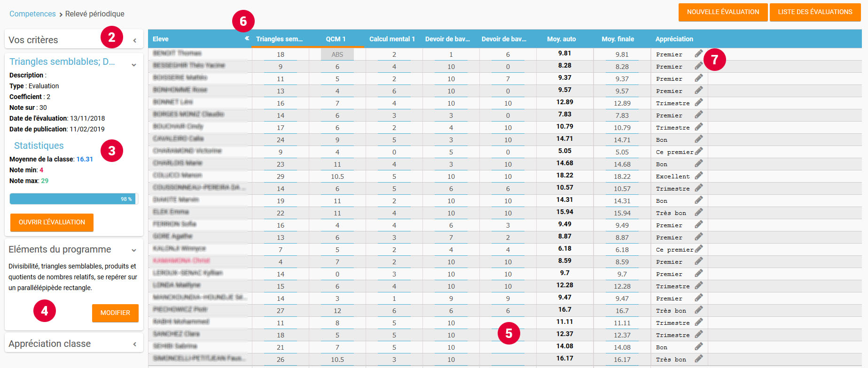The width and height of the screenshot is (868, 368).
Task: Edit appreciation on the 15.94 average row
Action: (x=699, y=212)
